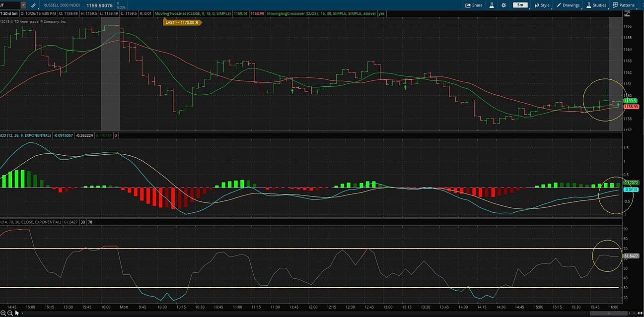This screenshot has height=317, width=644.
Task: Click the flask icon next to Share
Action: 492,5
